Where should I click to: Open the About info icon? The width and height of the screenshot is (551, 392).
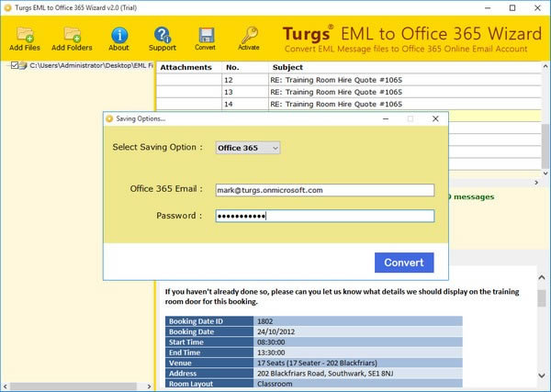pyautogui.click(x=118, y=36)
